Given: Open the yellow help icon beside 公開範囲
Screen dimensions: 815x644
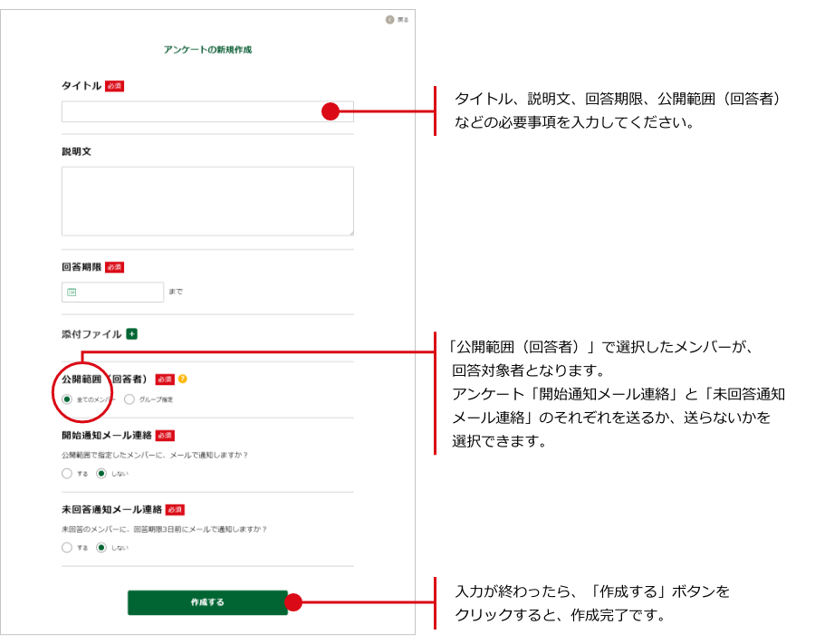Looking at the screenshot, I should [x=183, y=380].
